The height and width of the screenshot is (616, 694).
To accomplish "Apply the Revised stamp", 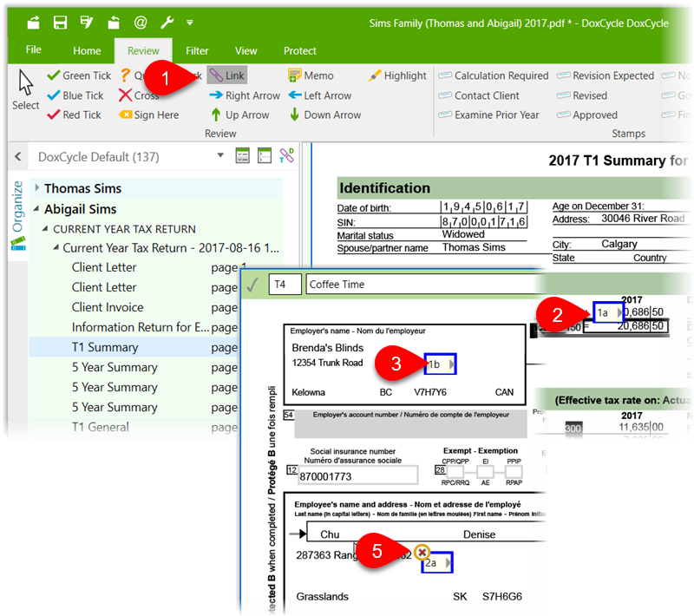I will point(582,95).
